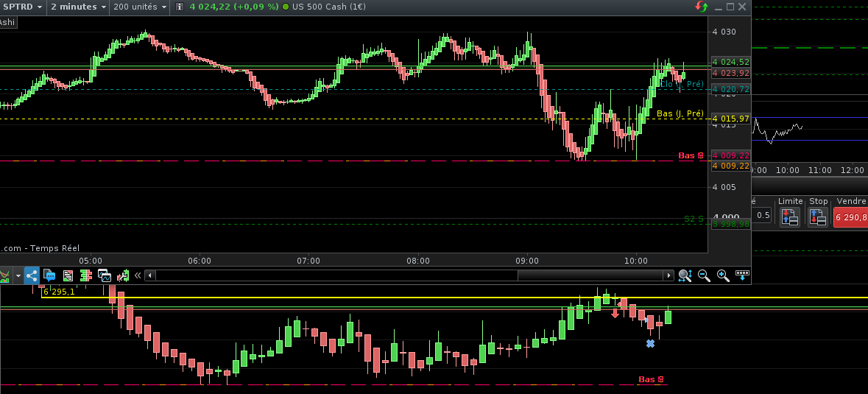The image size is (868, 394).
Task: Click the 09:00 time axis label
Action: (527, 261)
